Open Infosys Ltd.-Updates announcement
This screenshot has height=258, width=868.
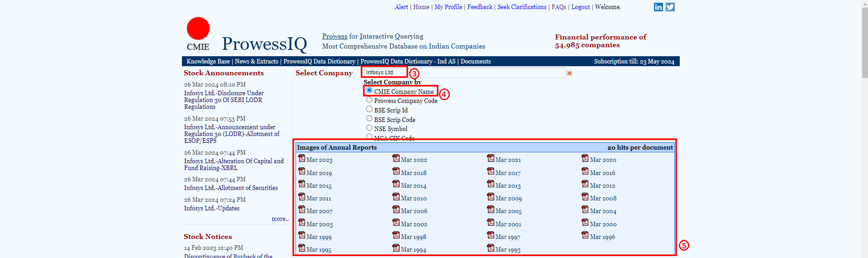(212, 208)
